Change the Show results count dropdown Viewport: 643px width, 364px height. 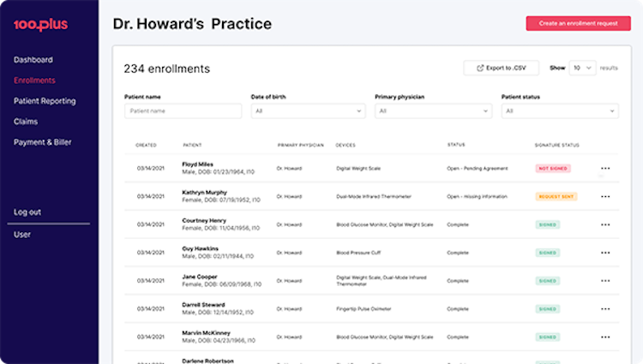583,68
